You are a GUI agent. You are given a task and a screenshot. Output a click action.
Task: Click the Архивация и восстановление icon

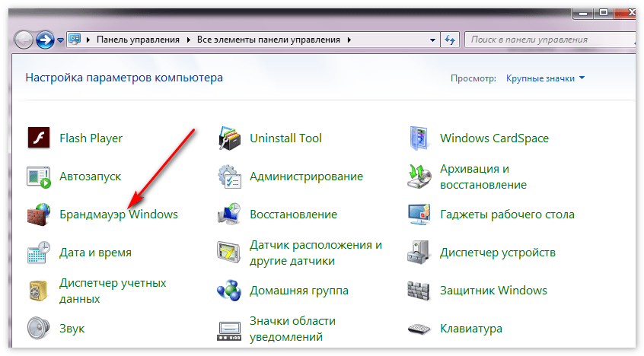[x=419, y=176]
